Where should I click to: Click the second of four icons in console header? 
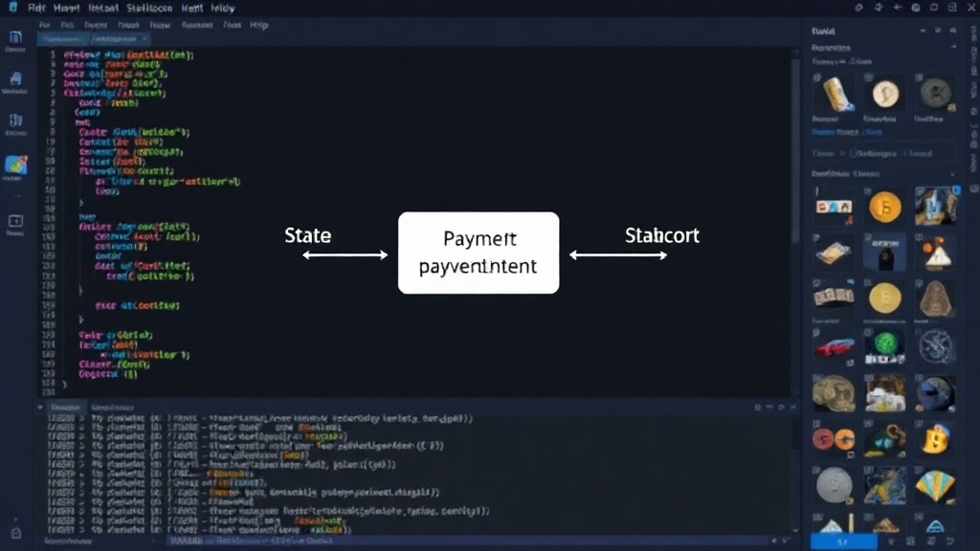pos(769,408)
